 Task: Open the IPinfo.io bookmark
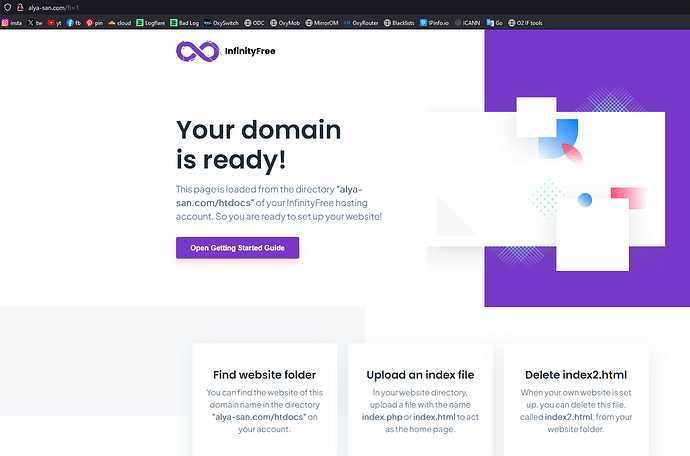[x=434, y=23]
